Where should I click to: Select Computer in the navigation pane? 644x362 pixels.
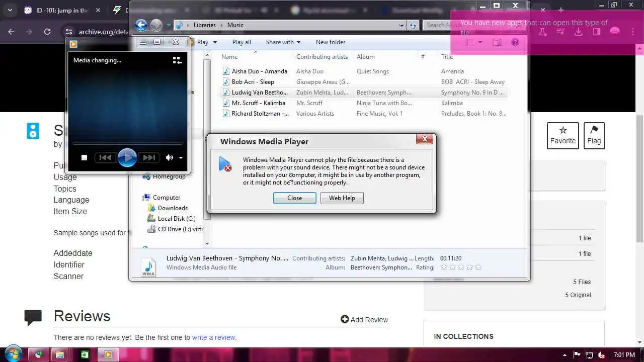click(166, 198)
